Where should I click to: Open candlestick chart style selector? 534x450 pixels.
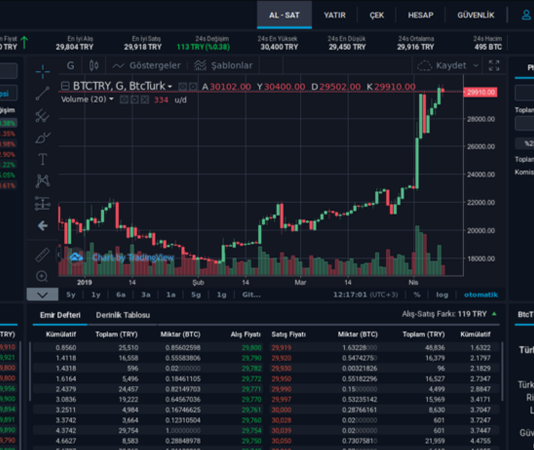[x=94, y=65]
